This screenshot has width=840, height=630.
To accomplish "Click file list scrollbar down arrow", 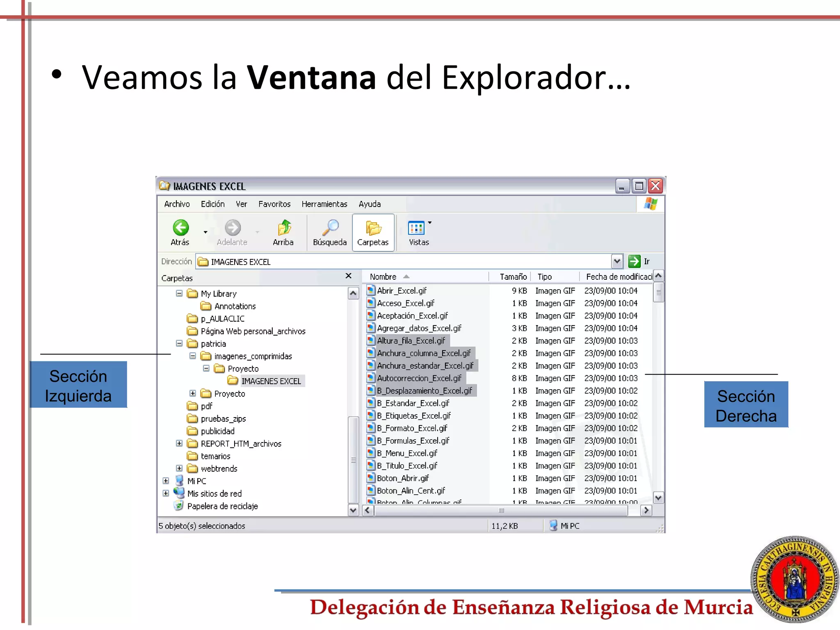I will (x=658, y=498).
